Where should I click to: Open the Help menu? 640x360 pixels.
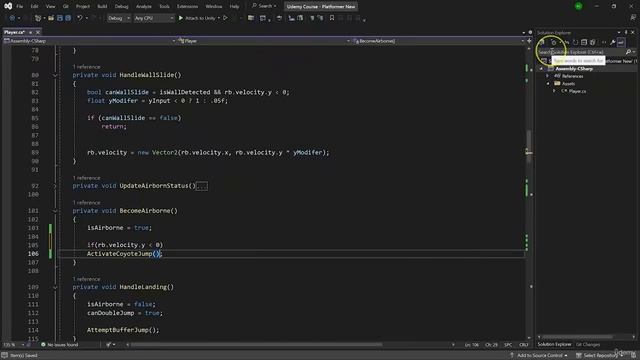(234, 7)
